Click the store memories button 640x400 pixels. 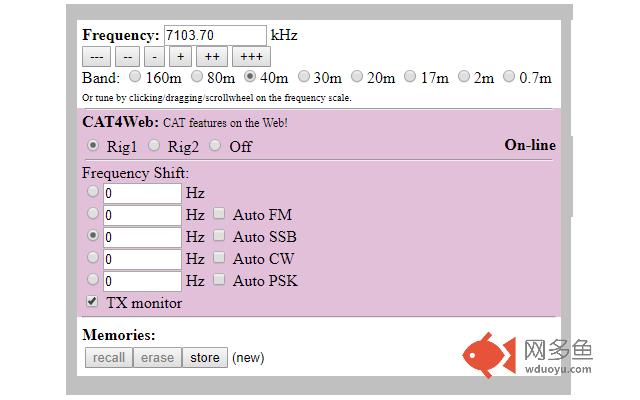coord(205,358)
